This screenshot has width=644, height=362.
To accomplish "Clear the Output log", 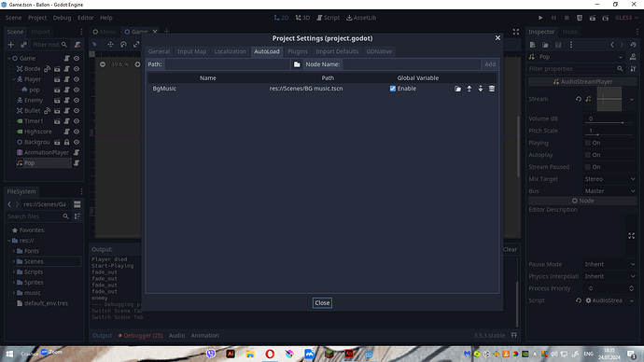I will point(510,249).
